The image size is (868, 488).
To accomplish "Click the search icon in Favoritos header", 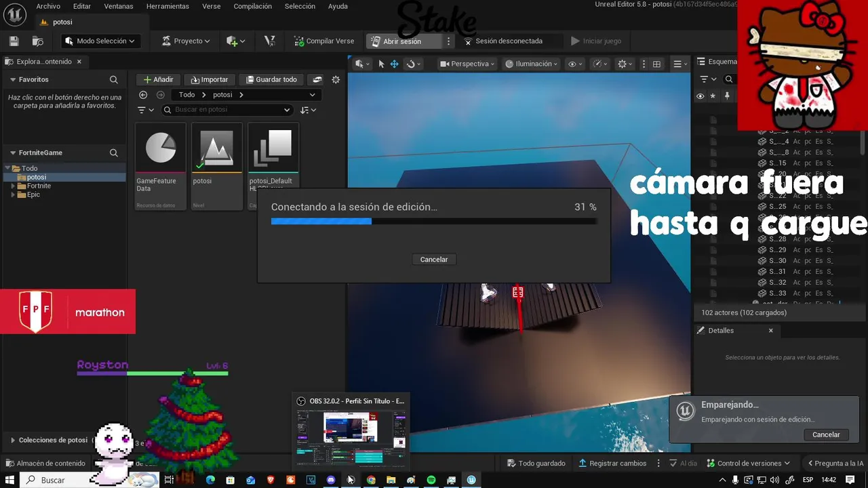I will [114, 79].
